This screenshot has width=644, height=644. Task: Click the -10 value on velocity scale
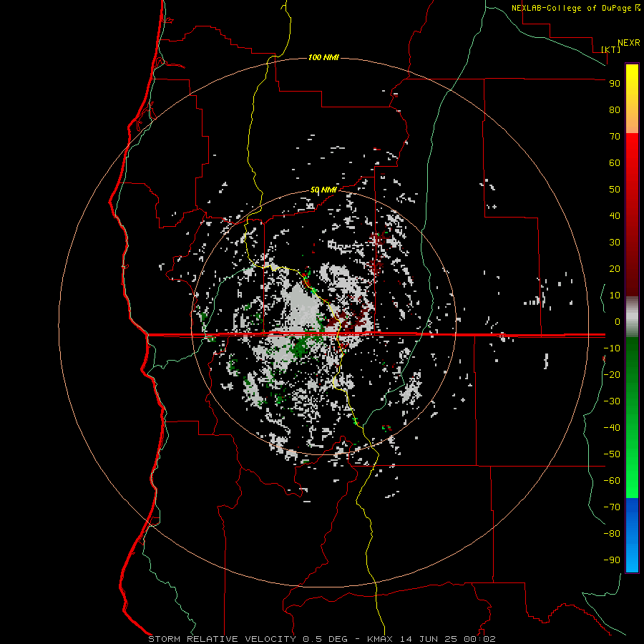612,348
